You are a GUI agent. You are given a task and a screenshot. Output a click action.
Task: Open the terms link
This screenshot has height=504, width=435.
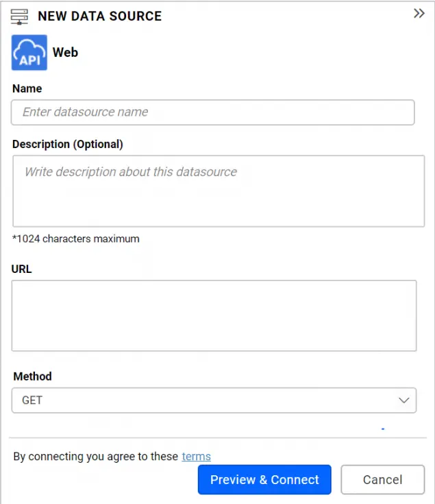(197, 457)
